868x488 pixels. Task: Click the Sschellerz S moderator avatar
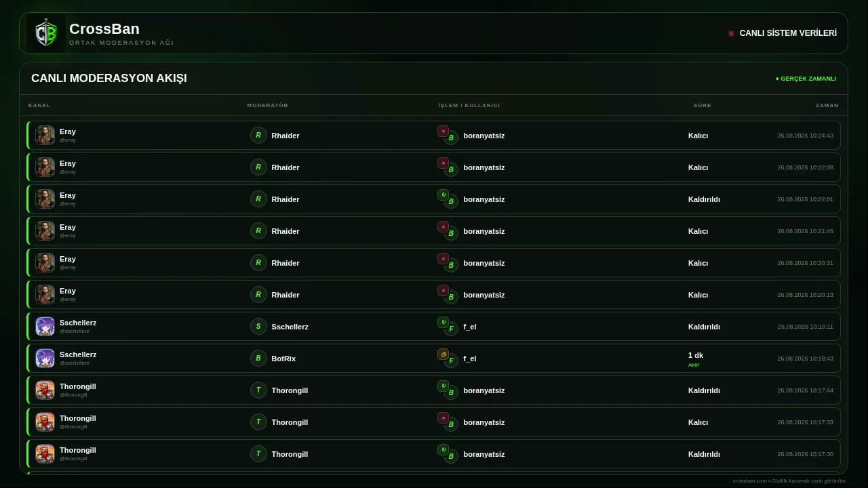pos(258,327)
